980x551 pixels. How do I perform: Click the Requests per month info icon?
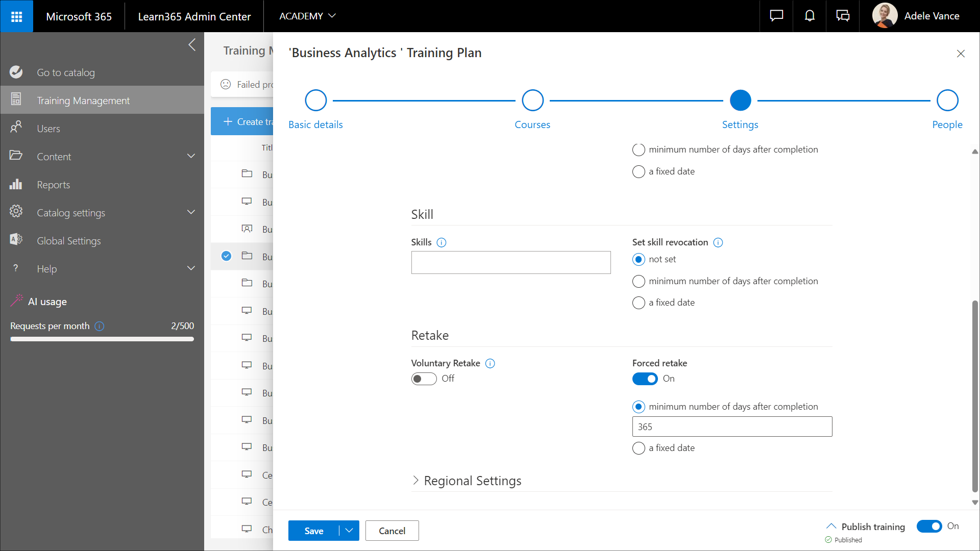(100, 327)
